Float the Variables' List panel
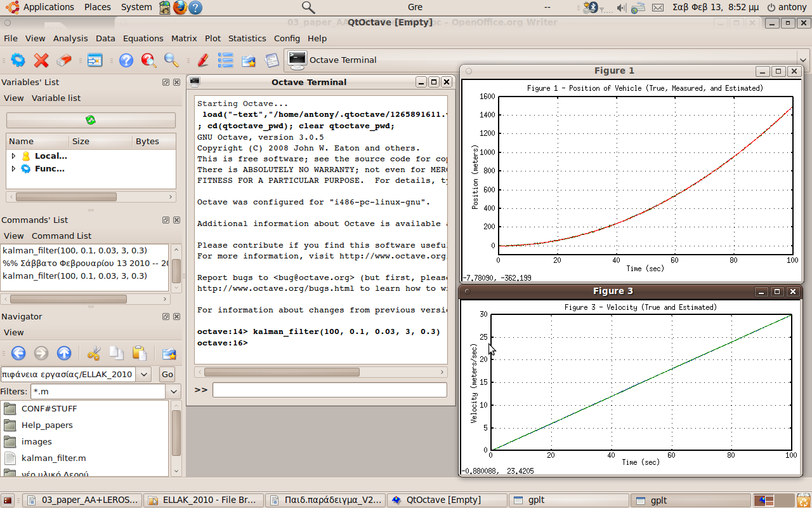The image size is (812, 508). (166, 83)
